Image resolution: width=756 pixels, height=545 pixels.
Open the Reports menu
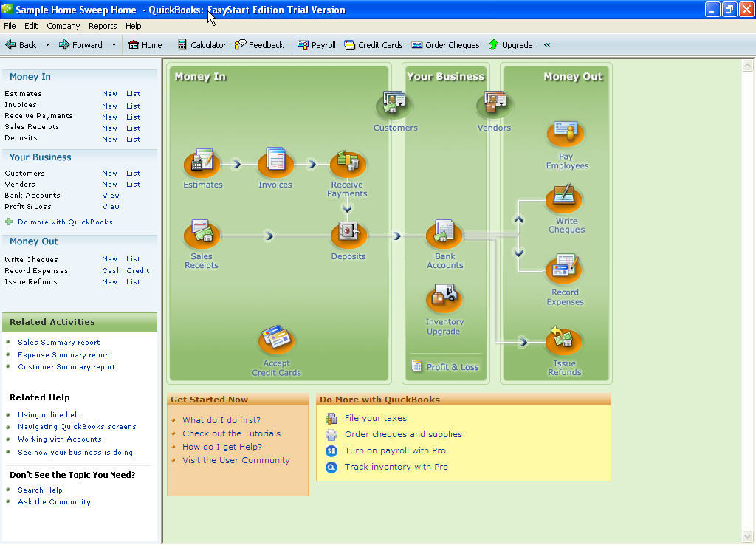pyautogui.click(x=103, y=26)
